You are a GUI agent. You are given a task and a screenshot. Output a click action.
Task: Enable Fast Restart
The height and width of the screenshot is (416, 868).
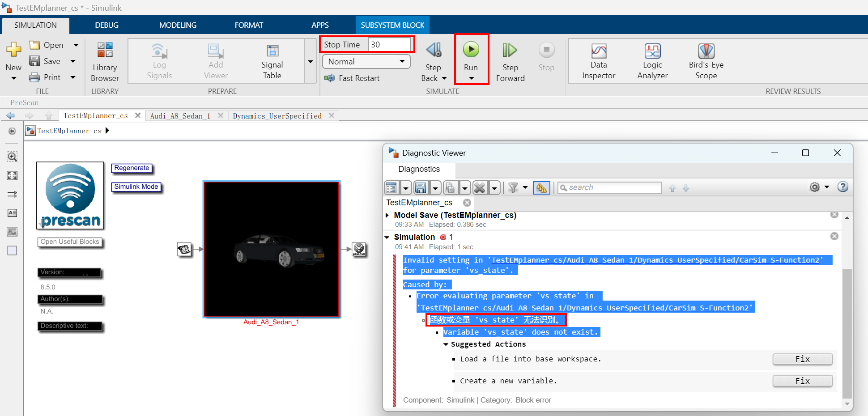(352, 78)
